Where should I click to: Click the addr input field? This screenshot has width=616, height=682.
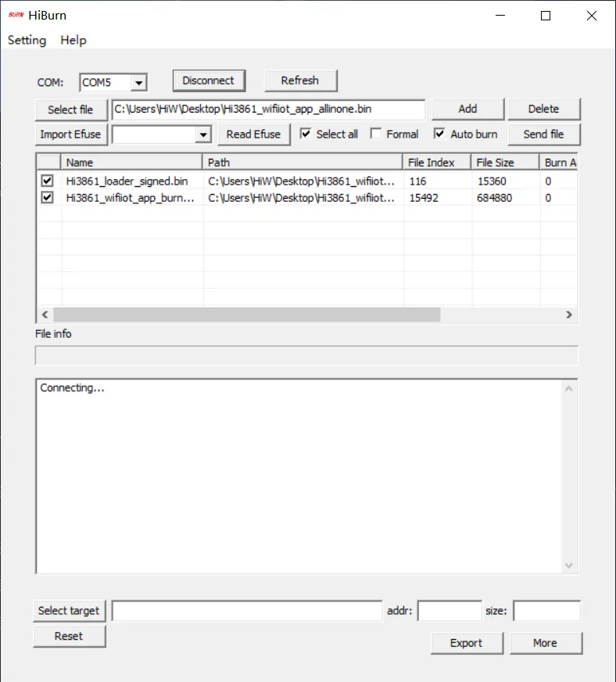(x=449, y=611)
